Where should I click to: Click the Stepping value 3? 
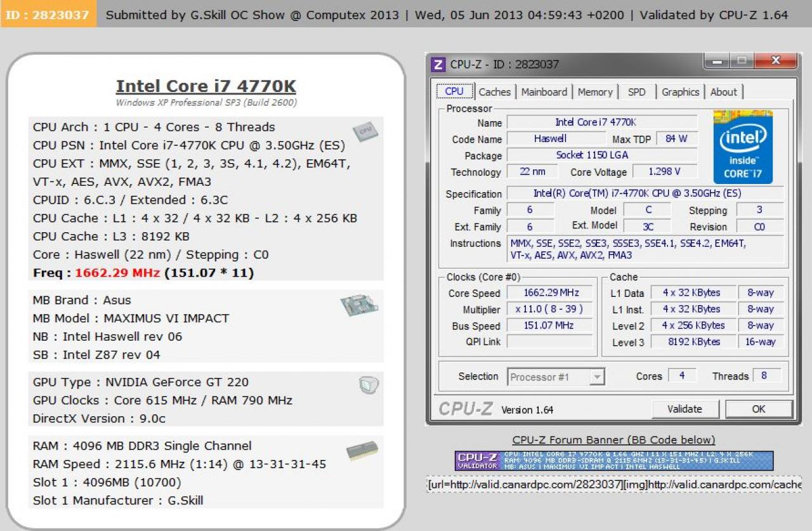pos(759,210)
